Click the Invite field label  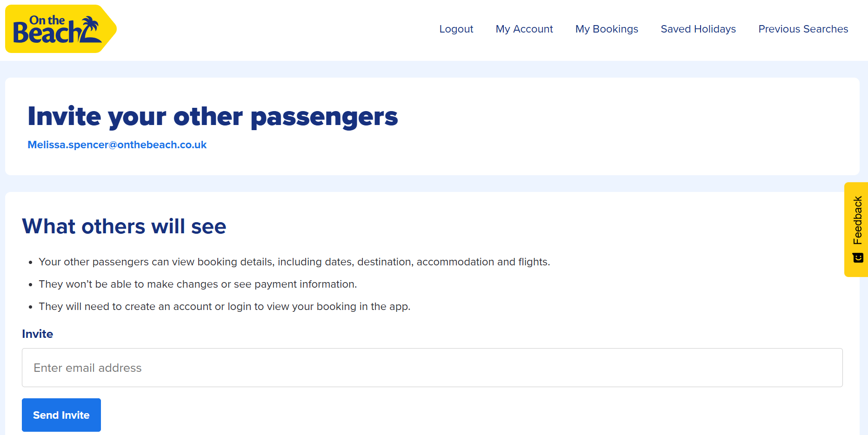(37, 334)
